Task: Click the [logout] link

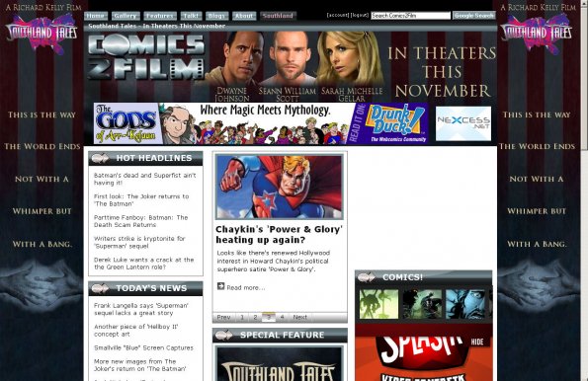Action: (x=360, y=16)
